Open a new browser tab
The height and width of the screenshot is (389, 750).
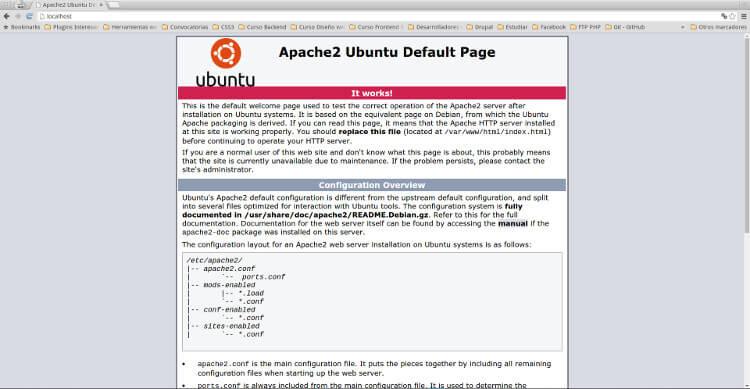click(114, 5)
